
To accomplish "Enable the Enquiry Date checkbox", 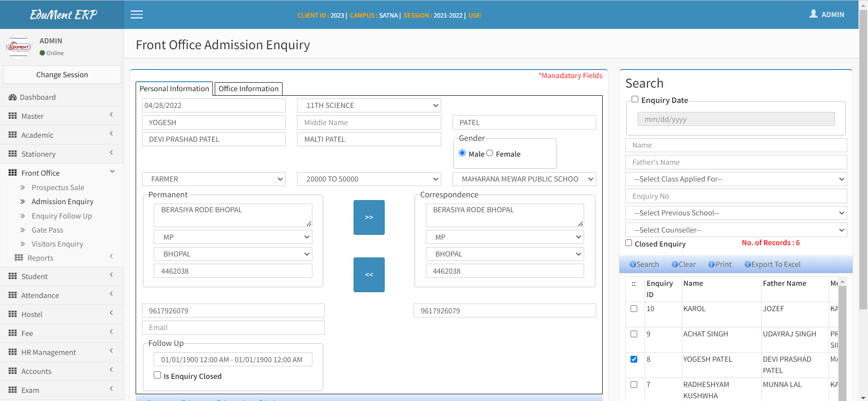I will coord(635,99).
